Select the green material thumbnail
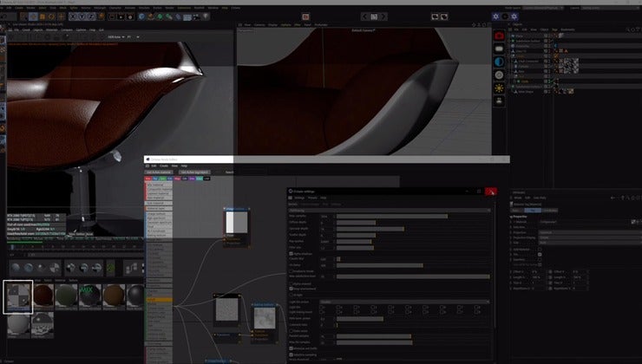The width and height of the screenshot is (642, 364). click(66, 296)
